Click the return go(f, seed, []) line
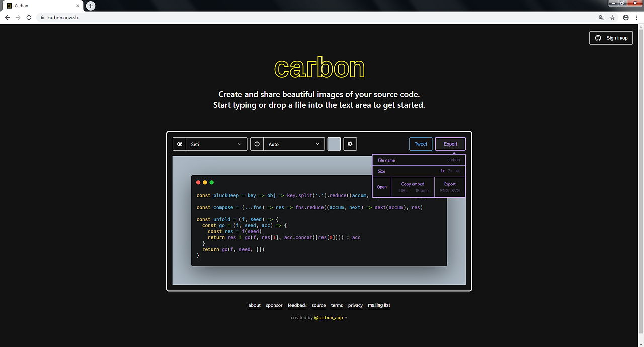 [x=233, y=249]
